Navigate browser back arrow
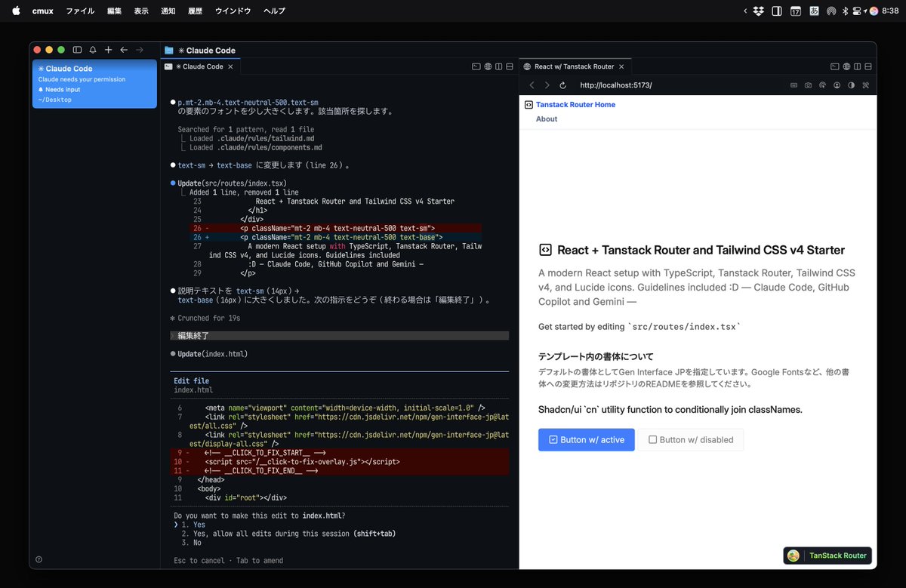Screen dimensions: 906x588 click(532, 85)
